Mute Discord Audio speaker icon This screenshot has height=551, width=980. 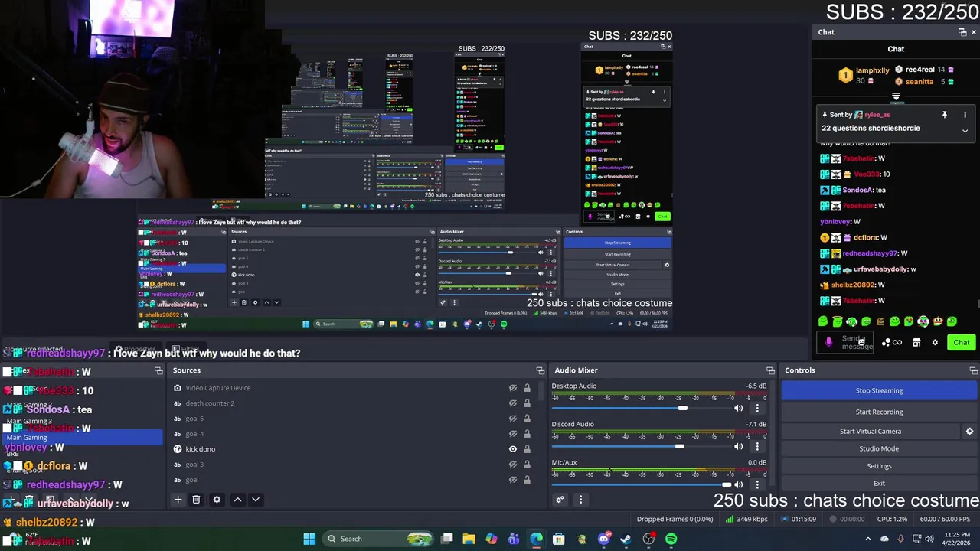point(739,446)
